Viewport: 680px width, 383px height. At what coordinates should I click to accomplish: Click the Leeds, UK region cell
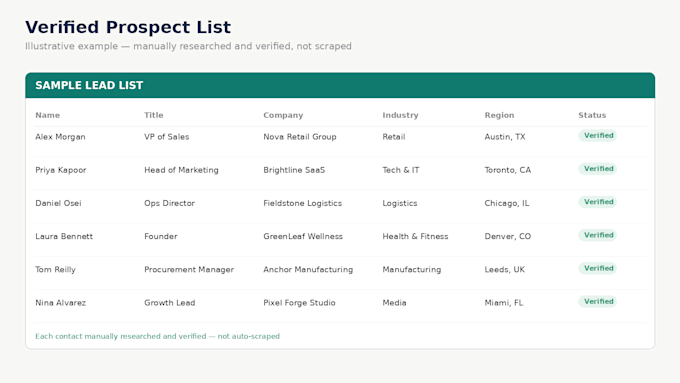(504, 269)
